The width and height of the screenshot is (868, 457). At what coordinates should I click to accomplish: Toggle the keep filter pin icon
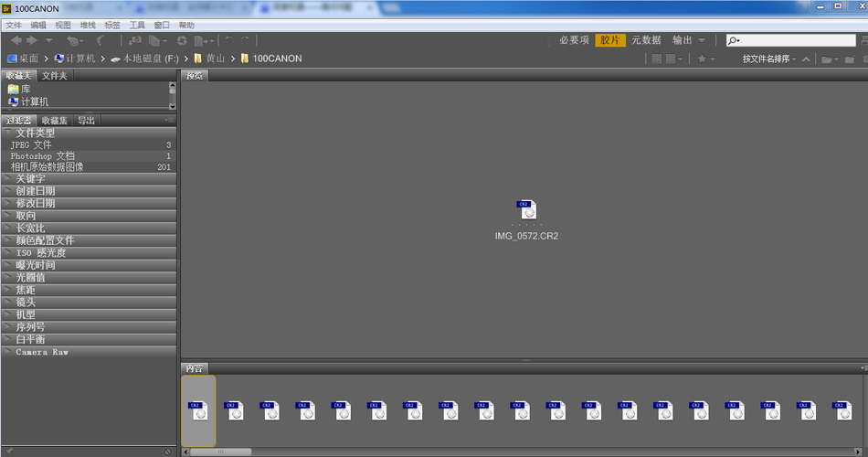pos(9,452)
